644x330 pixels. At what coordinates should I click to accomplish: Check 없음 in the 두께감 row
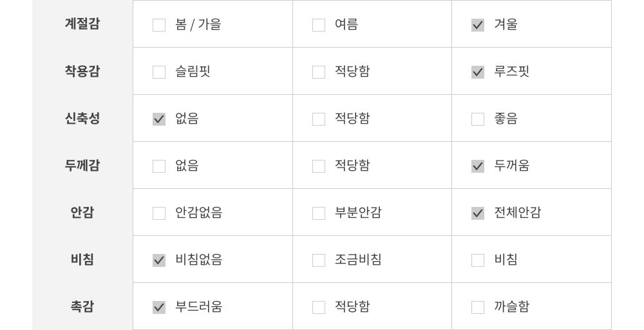coord(159,166)
